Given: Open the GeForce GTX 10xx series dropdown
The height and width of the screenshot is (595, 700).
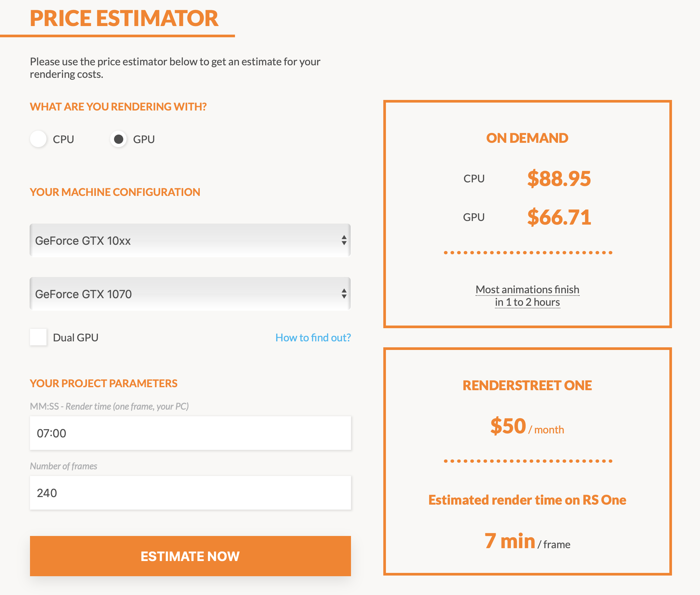Looking at the screenshot, I should [190, 240].
